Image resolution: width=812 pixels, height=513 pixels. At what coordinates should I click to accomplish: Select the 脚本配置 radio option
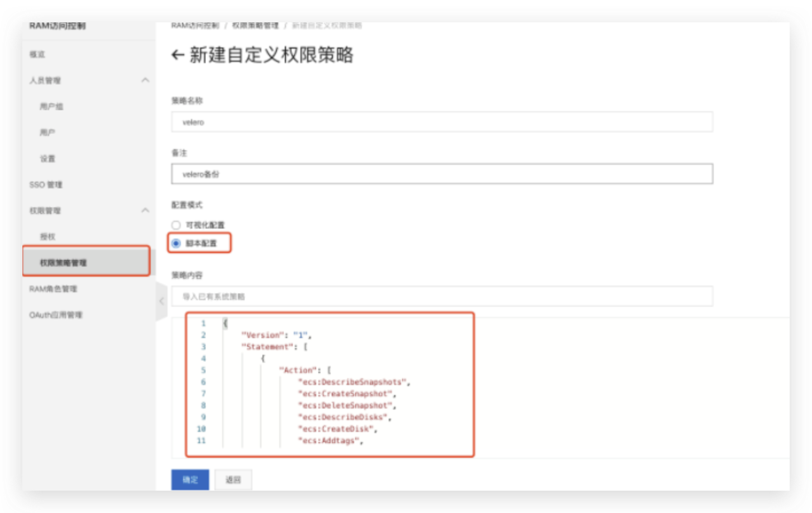176,244
